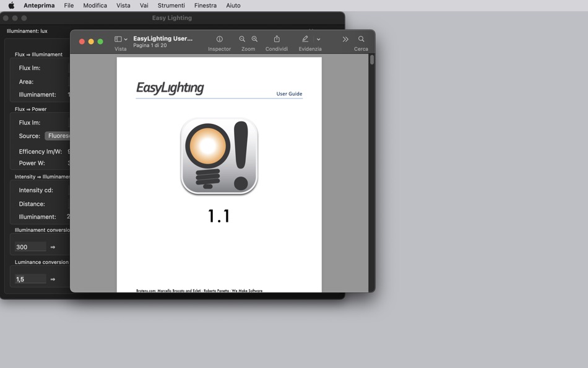Viewport: 588px width, 368px height.
Task: Click the 300 Illuminament conversion field
Action: 30,247
